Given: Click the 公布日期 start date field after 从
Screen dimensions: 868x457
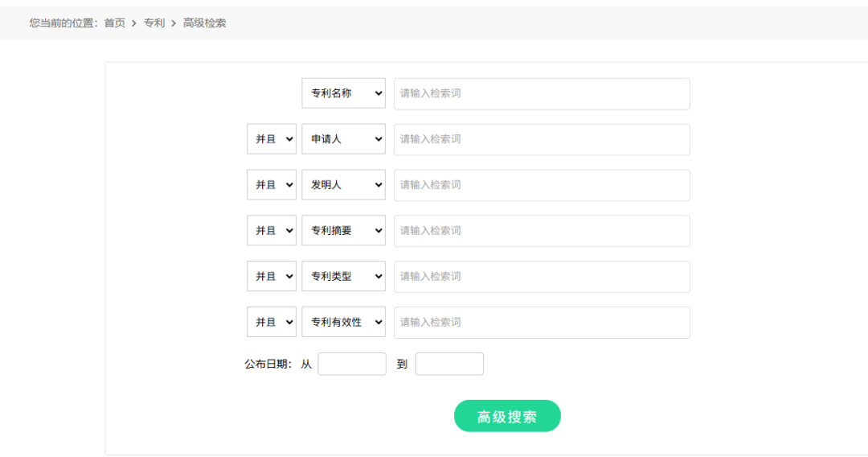Looking at the screenshot, I should pos(352,364).
